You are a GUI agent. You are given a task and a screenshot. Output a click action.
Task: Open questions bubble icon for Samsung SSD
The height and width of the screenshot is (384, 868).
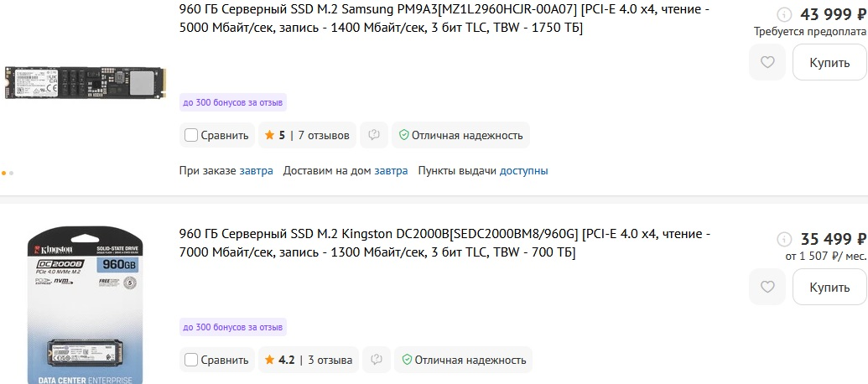click(x=375, y=135)
